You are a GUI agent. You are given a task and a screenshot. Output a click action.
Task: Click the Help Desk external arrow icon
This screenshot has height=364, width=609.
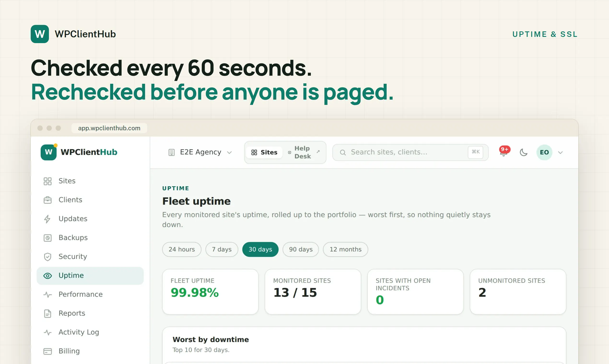pyautogui.click(x=318, y=152)
